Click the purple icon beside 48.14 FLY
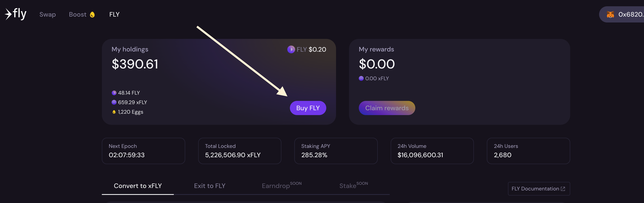This screenshot has width=644, height=203. pos(114,93)
